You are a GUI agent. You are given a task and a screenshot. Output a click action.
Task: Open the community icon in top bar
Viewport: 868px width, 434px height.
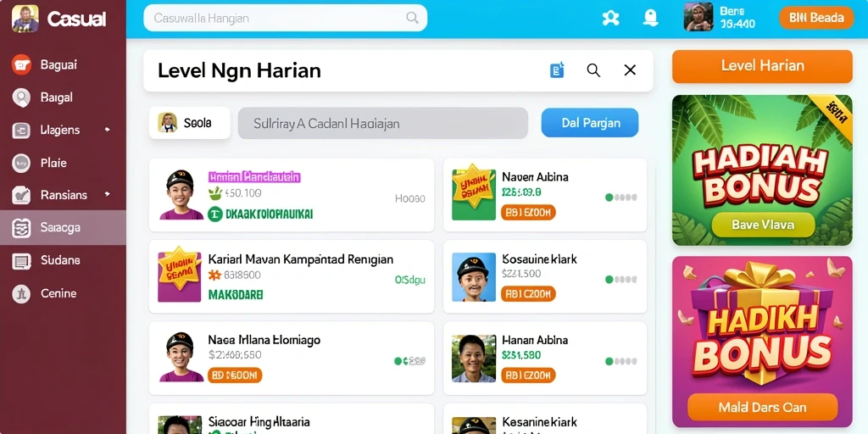(610, 18)
